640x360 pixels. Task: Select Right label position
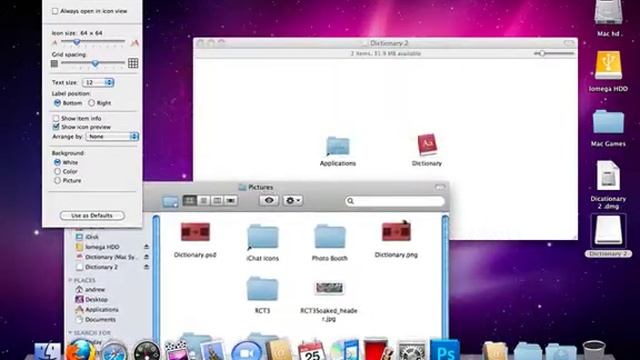(x=91, y=103)
